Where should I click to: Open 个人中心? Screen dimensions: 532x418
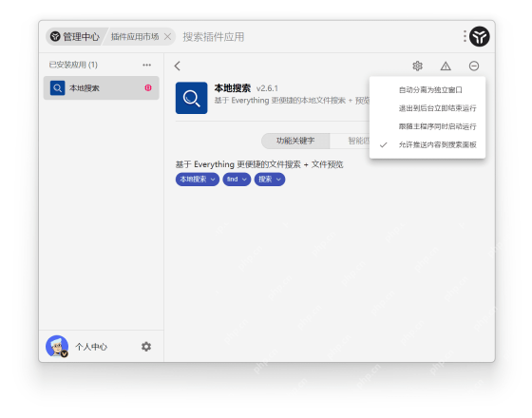(91, 347)
